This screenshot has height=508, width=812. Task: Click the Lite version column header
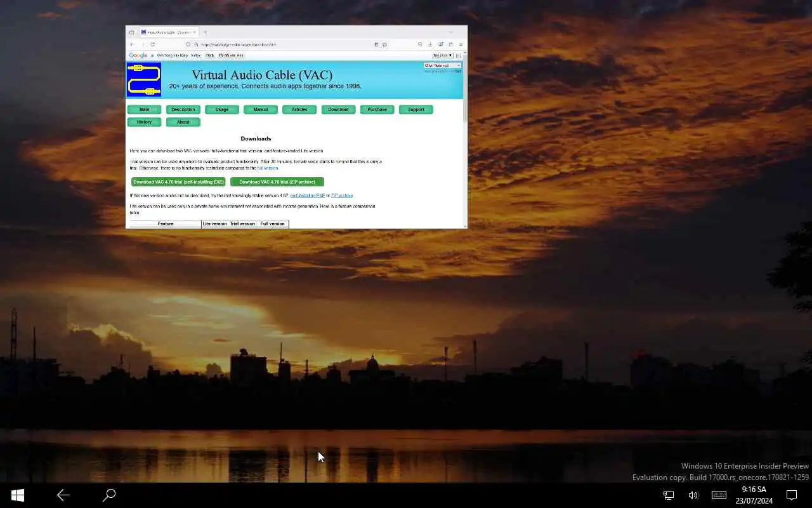[x=214, y=224]
